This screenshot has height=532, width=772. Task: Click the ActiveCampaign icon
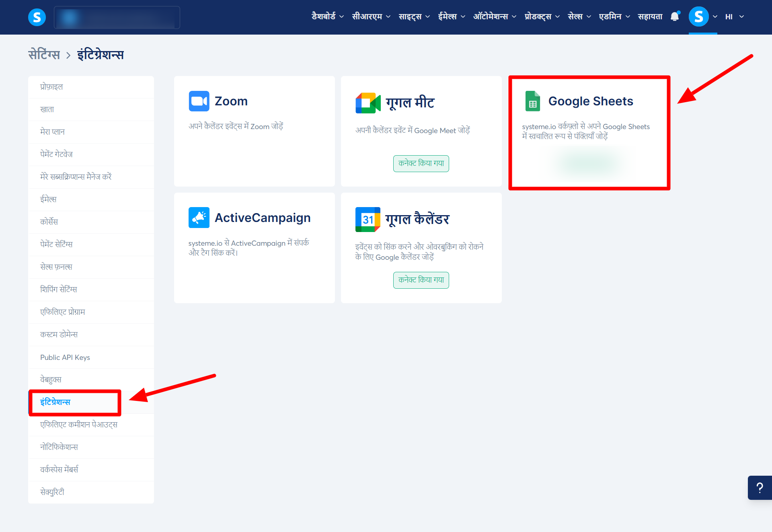(199, 218)
